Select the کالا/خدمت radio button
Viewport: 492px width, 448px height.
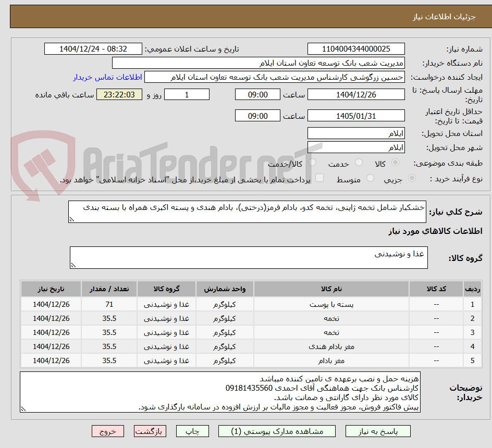312,163
